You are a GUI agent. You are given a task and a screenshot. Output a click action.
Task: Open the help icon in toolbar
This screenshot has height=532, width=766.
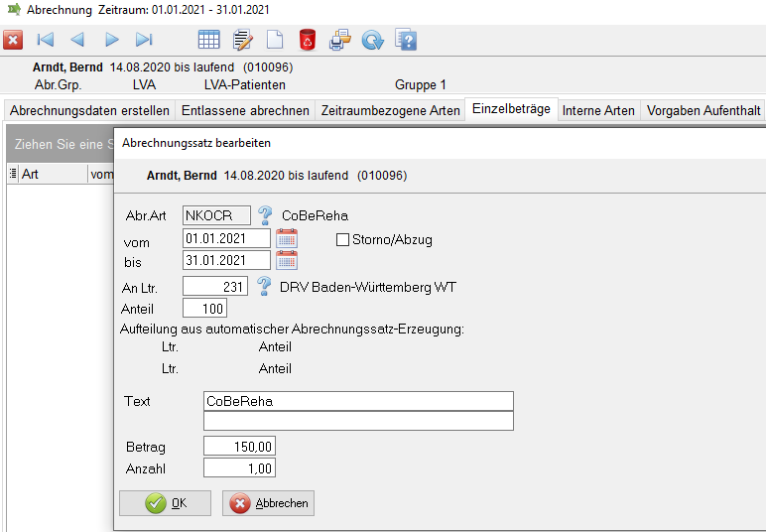(x=405, y=40)
